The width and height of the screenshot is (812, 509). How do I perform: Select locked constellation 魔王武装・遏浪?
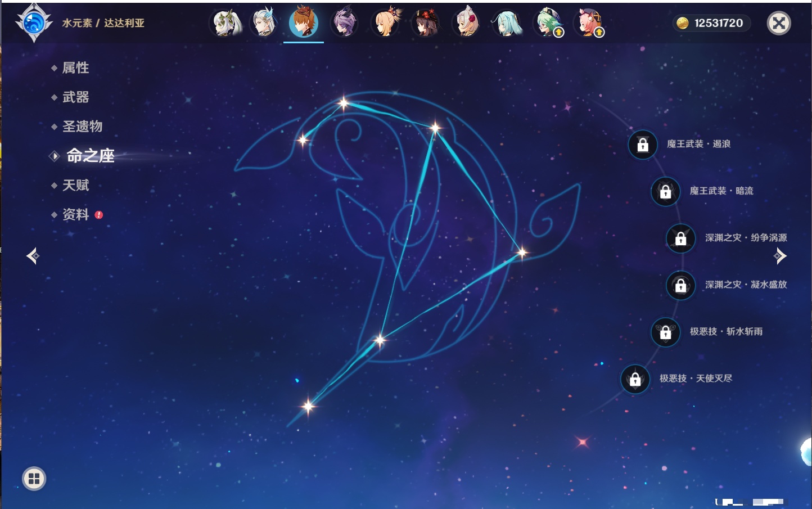643,145
